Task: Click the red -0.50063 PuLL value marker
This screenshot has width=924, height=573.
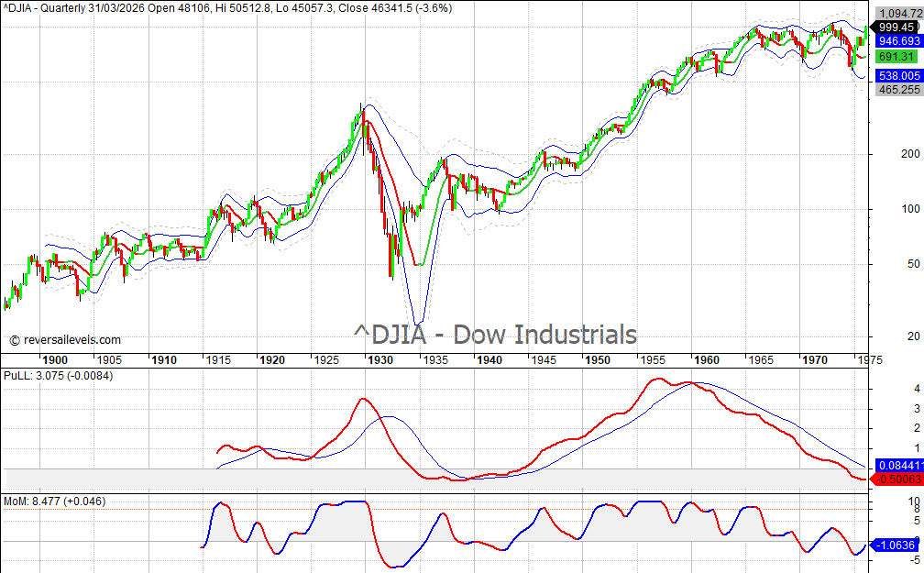Action: (x=898, y=479)
